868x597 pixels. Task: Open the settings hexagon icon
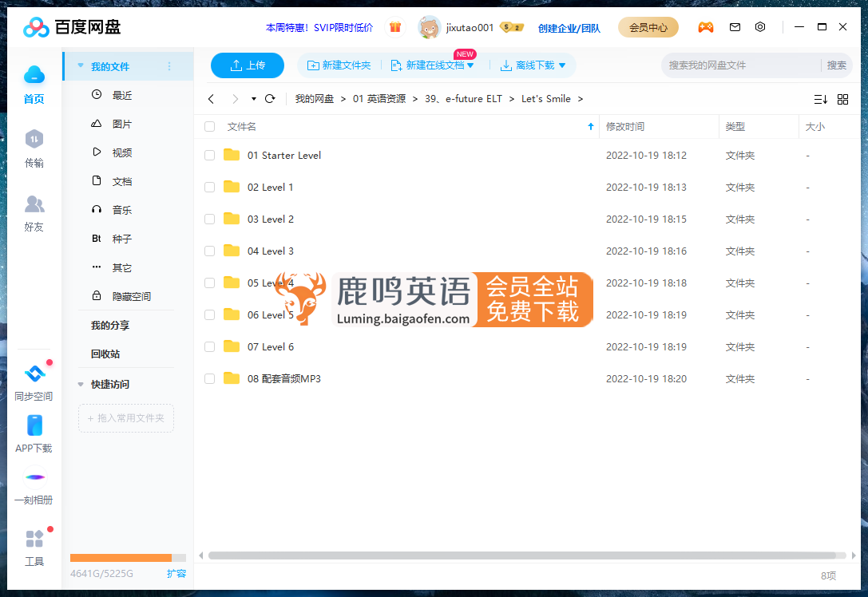tap(760, 27)
